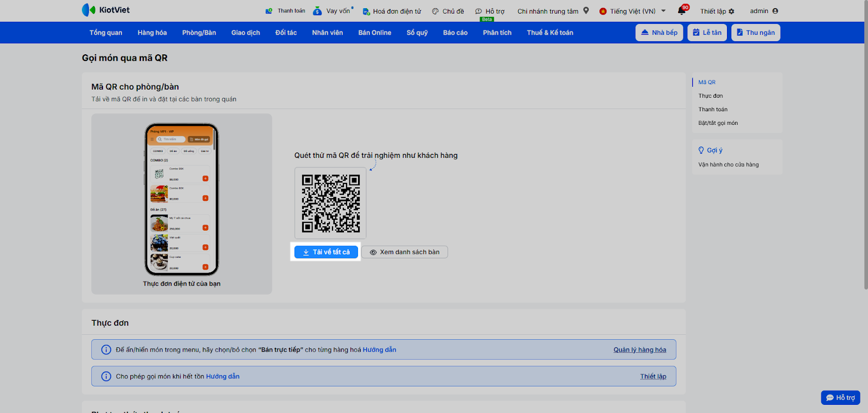Click the Chủ đề palette icon

(435, 11)
